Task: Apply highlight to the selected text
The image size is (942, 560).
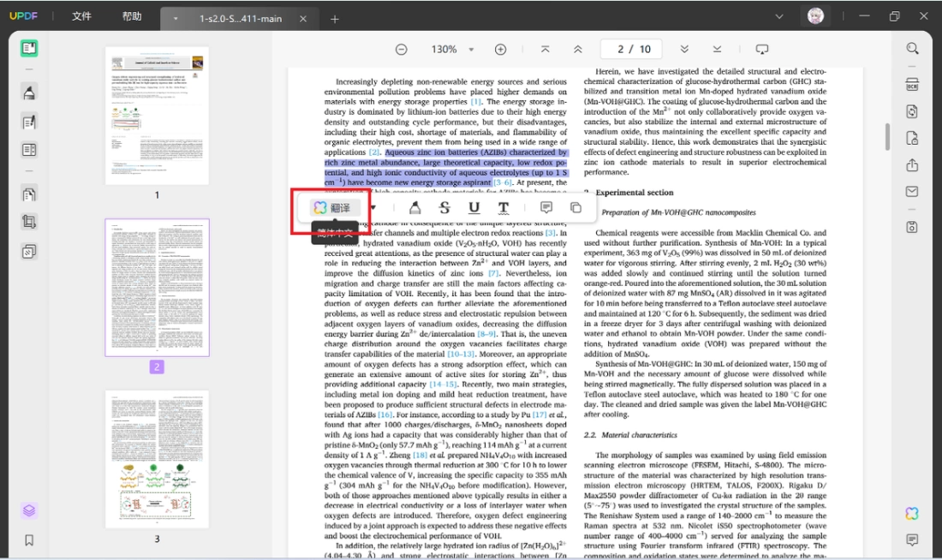Action: point(414,208)
